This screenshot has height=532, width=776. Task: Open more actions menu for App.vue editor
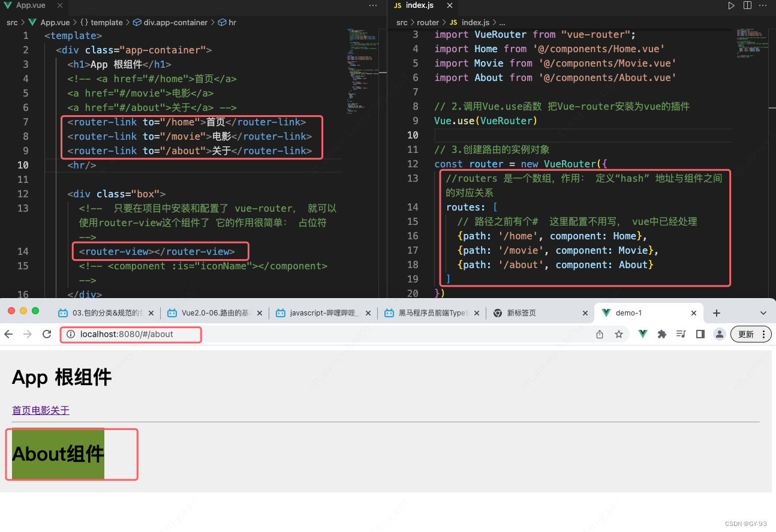pyautogui.click(x=374, y=5)
